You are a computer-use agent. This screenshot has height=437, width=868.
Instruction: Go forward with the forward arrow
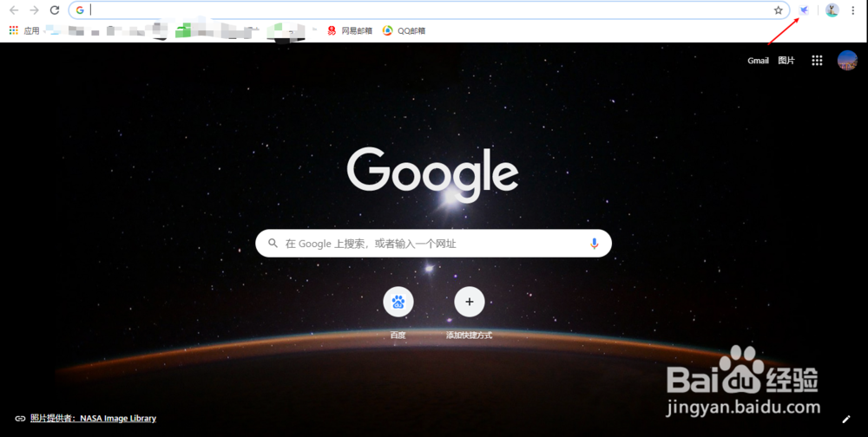pos(35,10)
